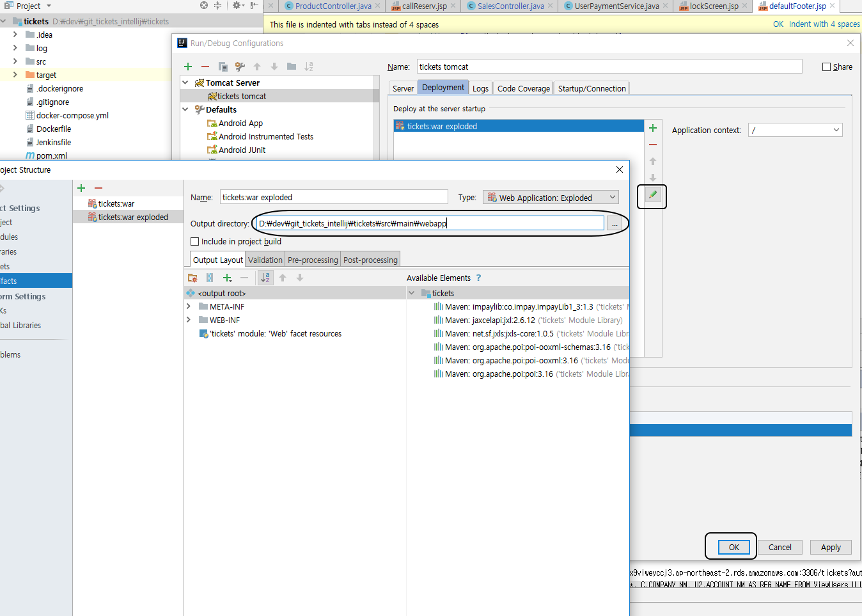Expand the .idea folder in Project tree
This screenshot has width=862, height=616.
pyautogui.click(x=15, y=35)
